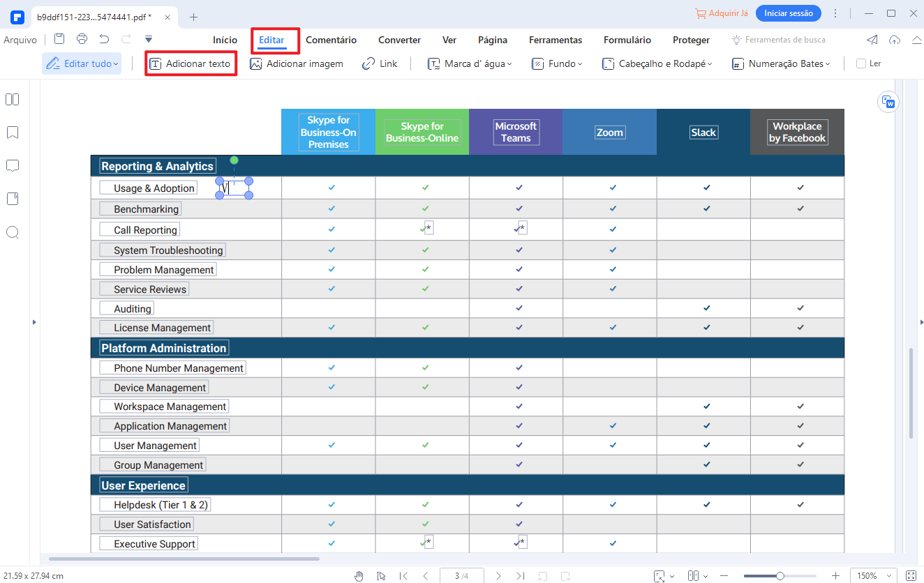Click Adicionar imagem button
The height and width of the screenshot is (583, 924).
pyautogui.click(x=297, y=63)
